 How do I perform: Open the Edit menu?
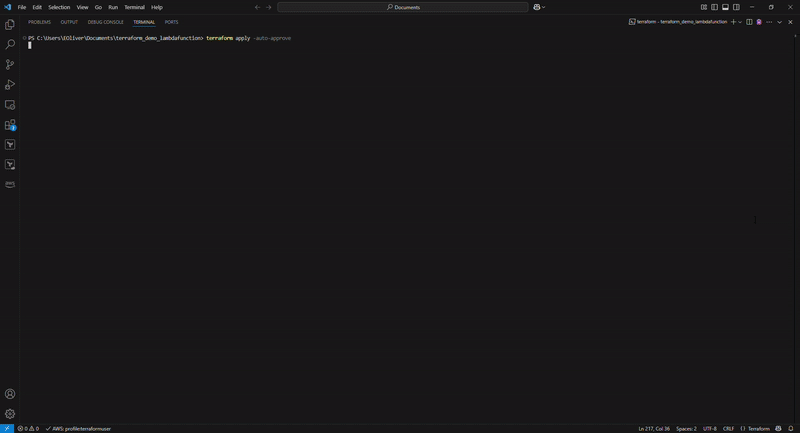point(37,7)
